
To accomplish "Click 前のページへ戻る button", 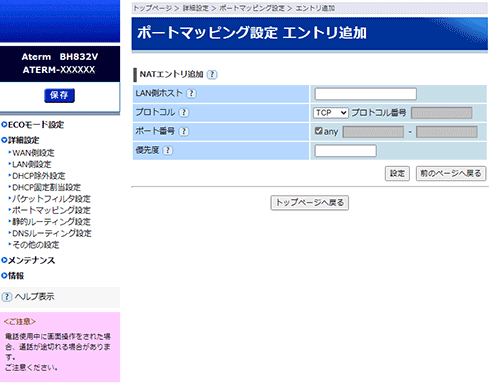I will click(x=451, y=174).
